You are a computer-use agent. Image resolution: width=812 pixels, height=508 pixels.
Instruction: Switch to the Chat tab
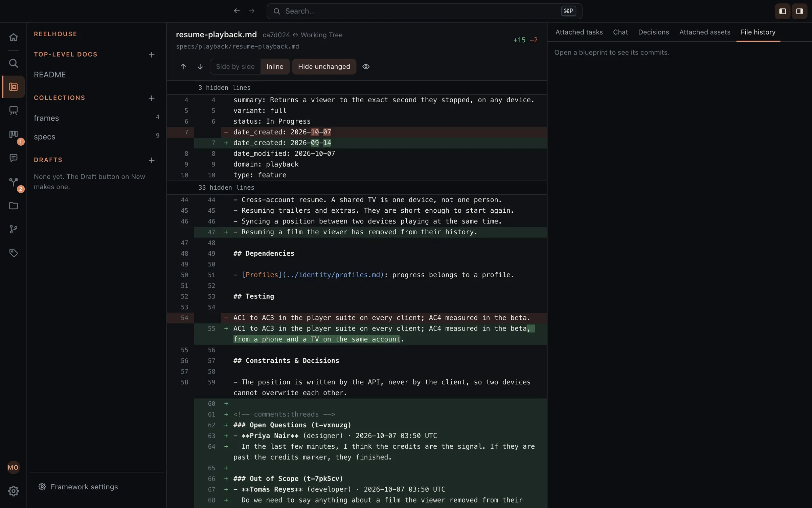coord(620,32)
